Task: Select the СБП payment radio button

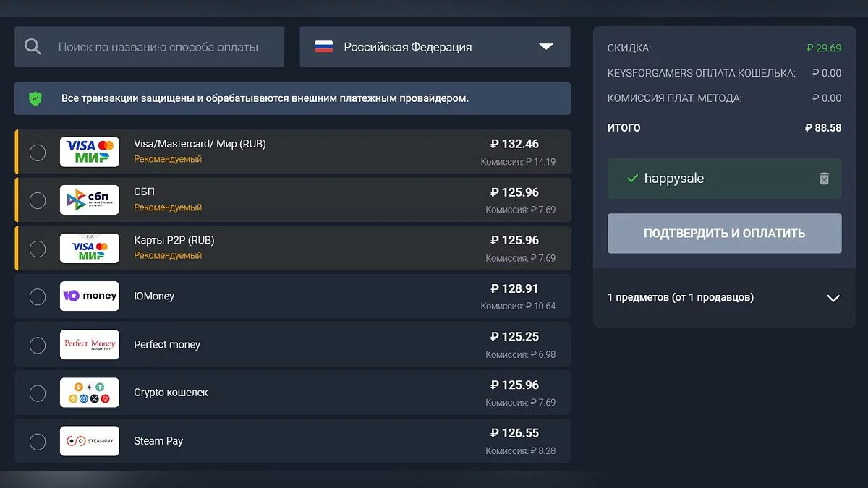Action: (38, 201)
